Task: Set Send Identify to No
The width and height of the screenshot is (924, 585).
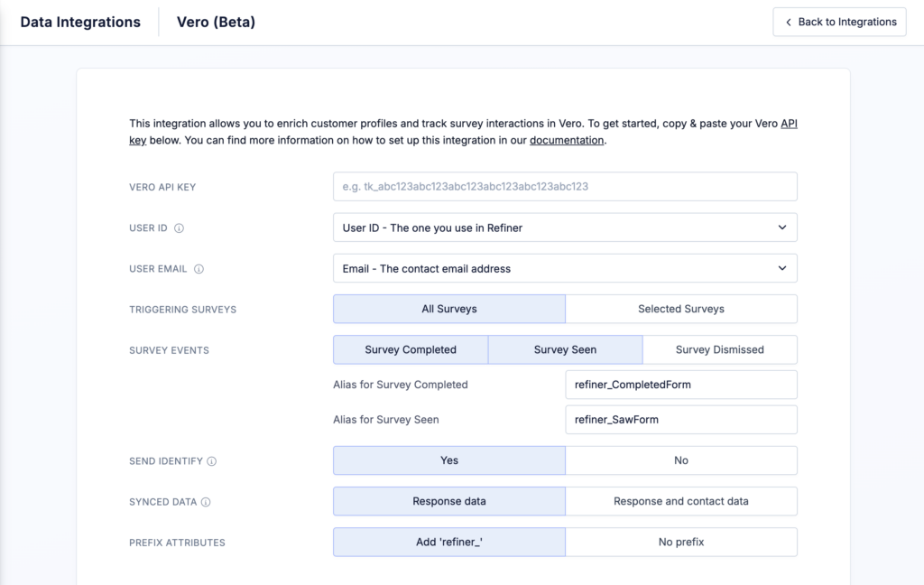Action: pyautogui.click(x=680, y=460)
